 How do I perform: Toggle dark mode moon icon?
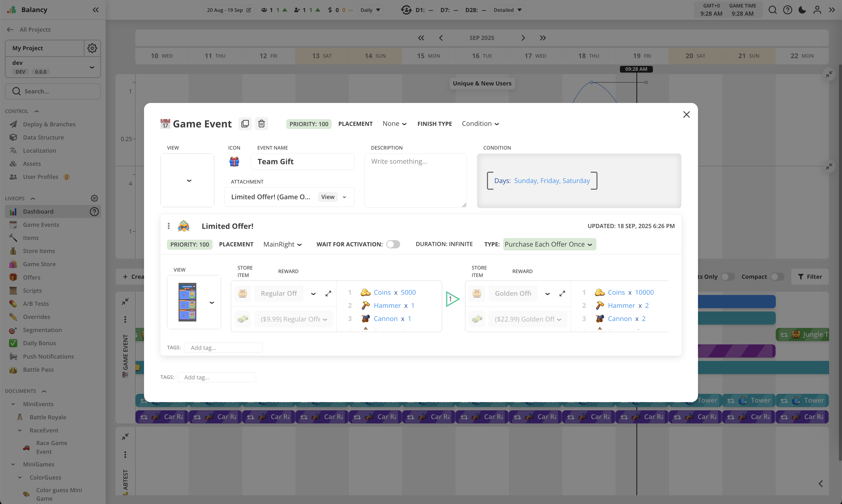click(x=802, y=10)
